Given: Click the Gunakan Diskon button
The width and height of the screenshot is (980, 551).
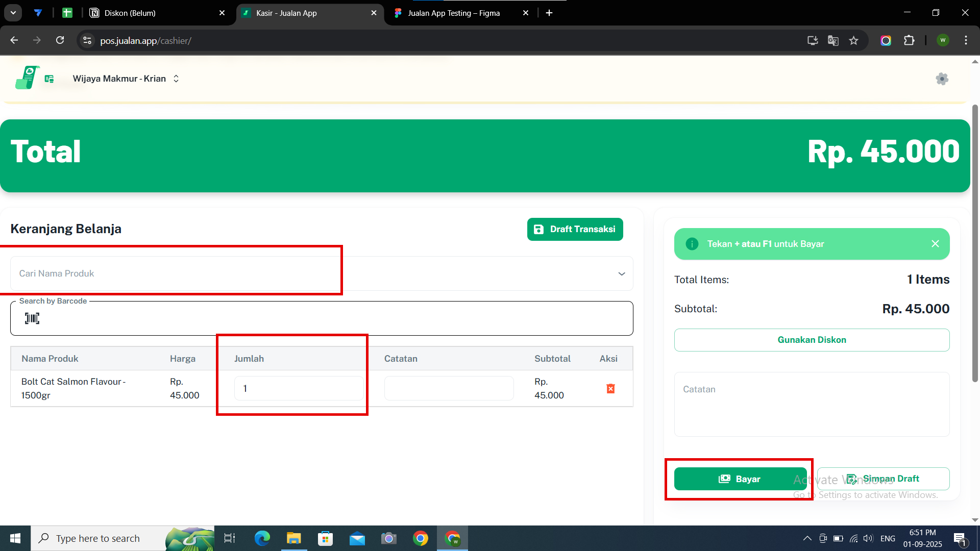Looking at the screenshot, I should click(812, 340).
